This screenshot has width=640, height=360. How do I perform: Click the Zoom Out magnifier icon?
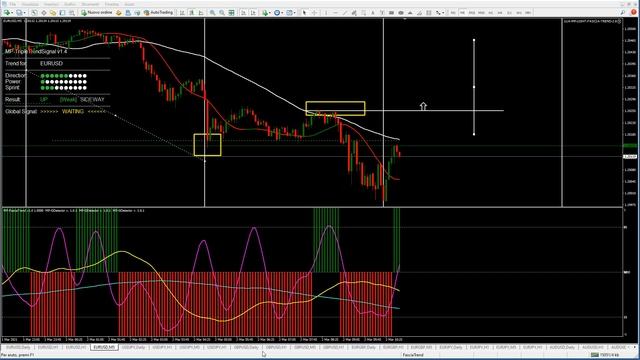pyautogui.click(x=222, y=13)
